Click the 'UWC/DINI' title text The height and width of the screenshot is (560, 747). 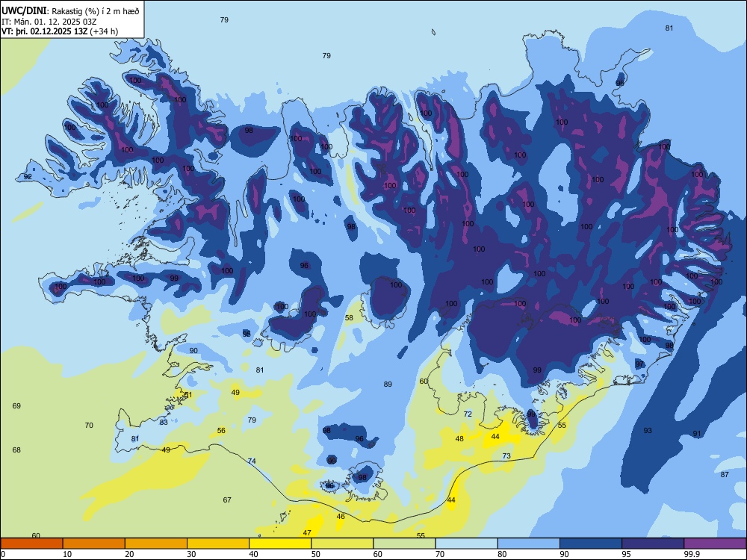[x=24, y=10]
